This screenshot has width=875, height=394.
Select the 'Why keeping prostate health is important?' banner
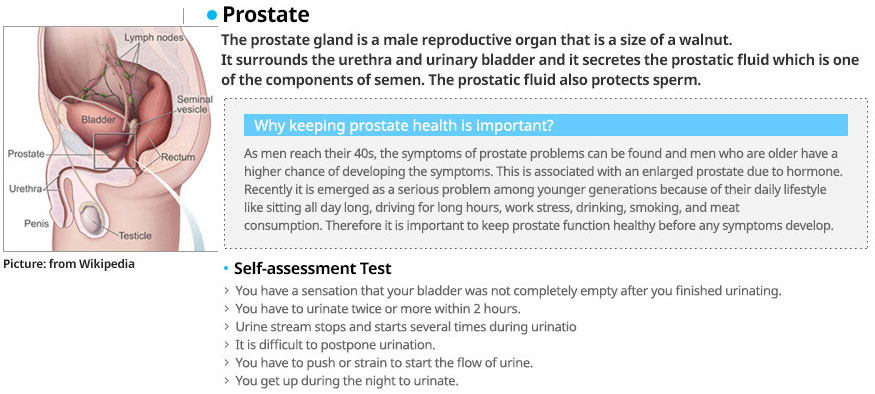coord(545,125)
